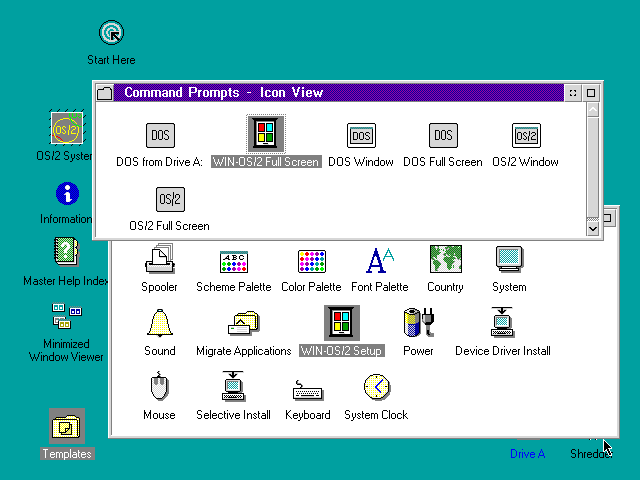The height and width of the screenshot is (480, 640).
Task: Select the OS/2 System desktop icon
Action: tap(67, 128)
